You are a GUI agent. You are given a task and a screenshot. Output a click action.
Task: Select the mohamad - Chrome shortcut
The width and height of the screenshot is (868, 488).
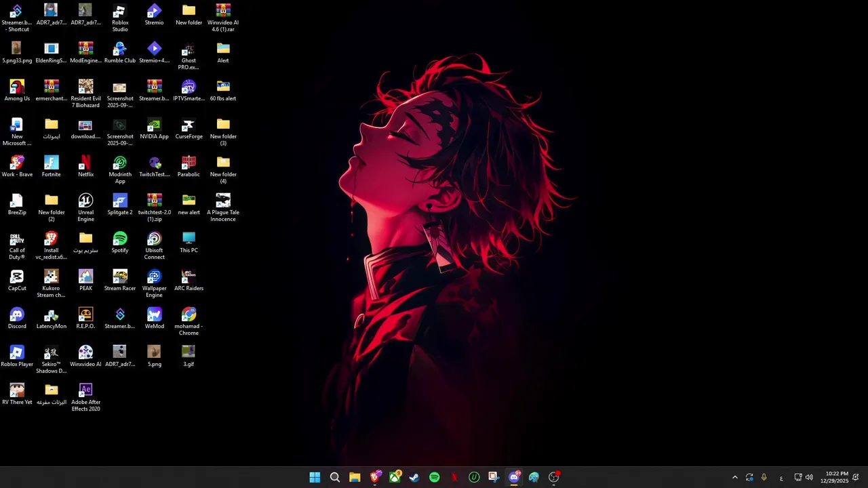coord(189,321)
